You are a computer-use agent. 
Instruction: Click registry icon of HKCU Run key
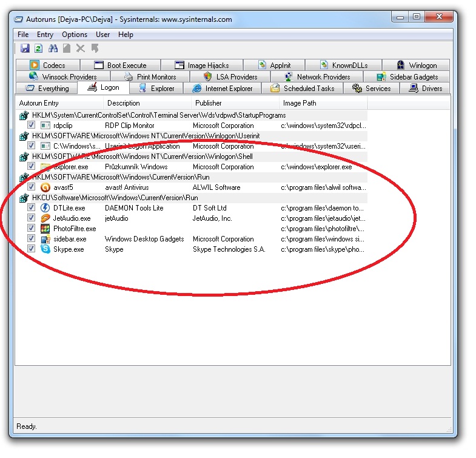[24, 198]
